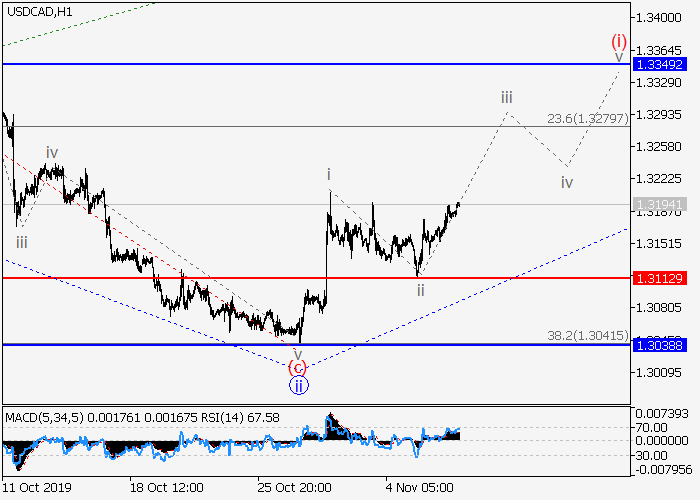Select the red (c) wave label
The image size is (700, 500).
pos(297,365)
